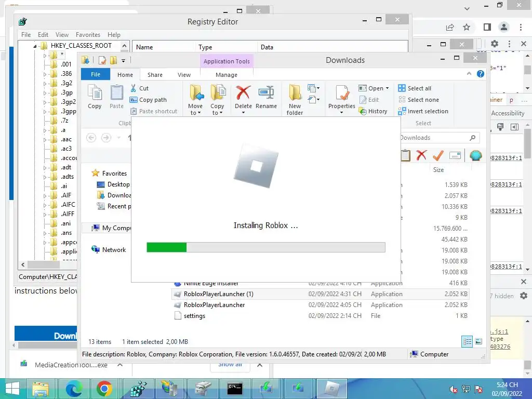Expand the .AIFC registry key
This screenshot has height=399, width=532.
click(45, 205)
